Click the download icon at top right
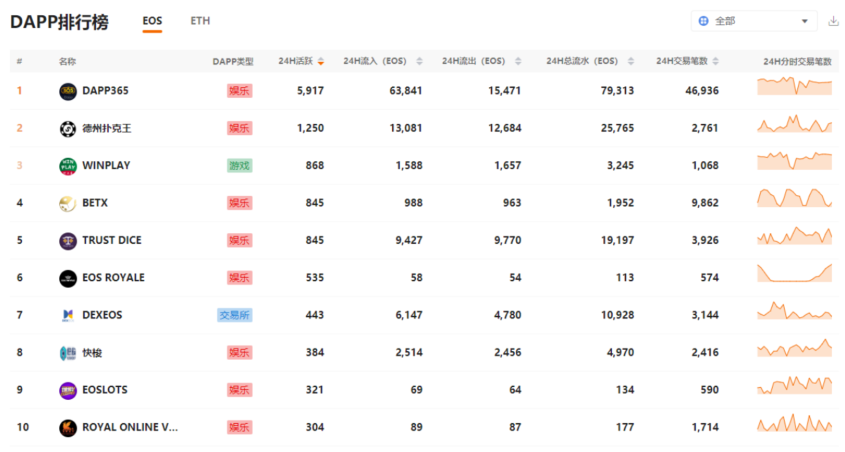Image resolution: width=845 pixels, height=452 pixels. pos(833,21)
